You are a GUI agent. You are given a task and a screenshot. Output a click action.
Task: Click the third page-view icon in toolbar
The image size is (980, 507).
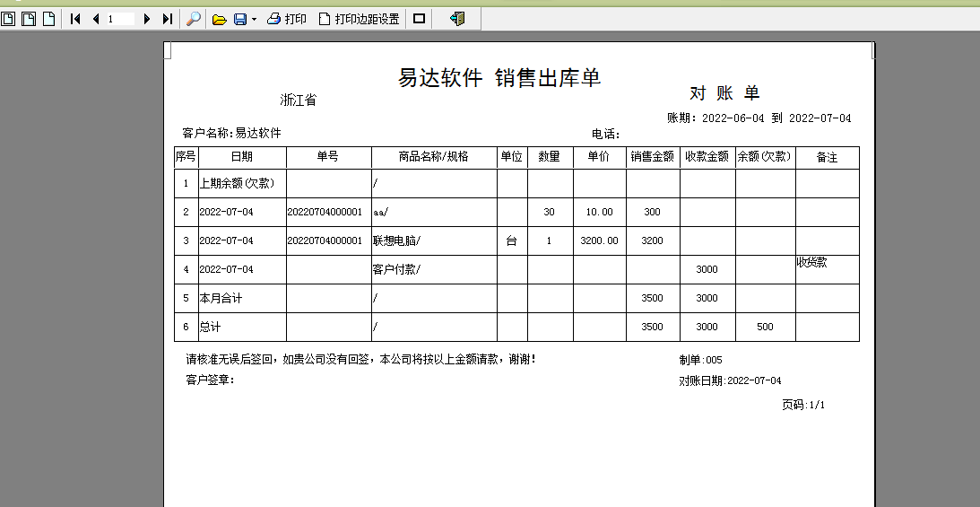tap(48, 19)
